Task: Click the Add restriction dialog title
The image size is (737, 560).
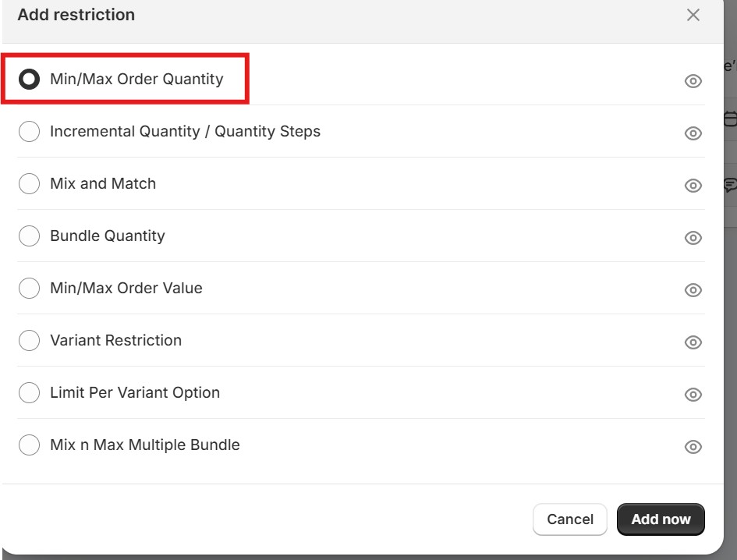Action: [x=76, y=14]
